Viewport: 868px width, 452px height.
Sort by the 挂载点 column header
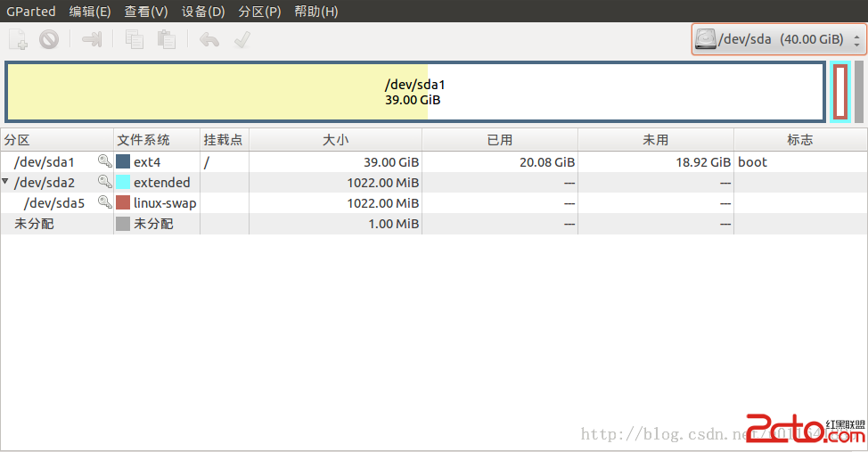coord(225,140)
